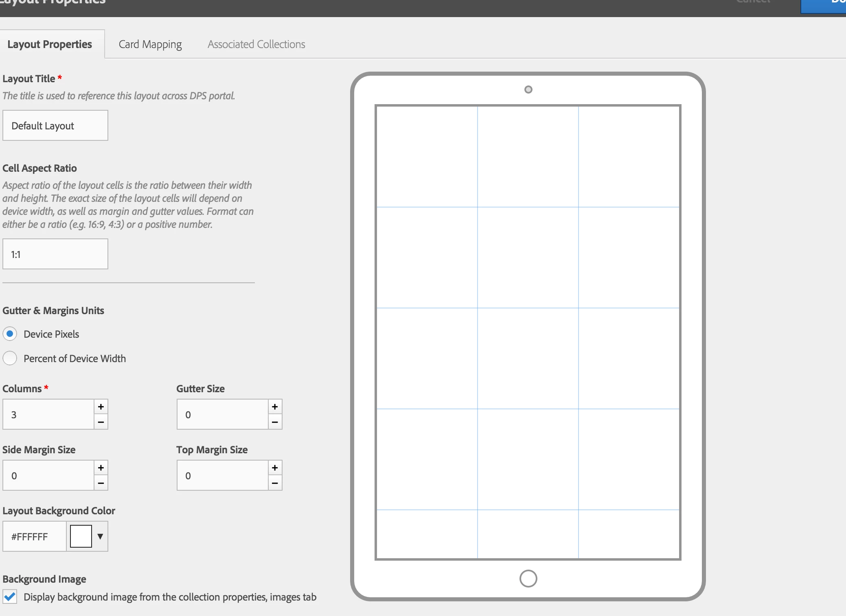Decrease Top Margin Size with minus
This screenshot has width=846, height=616.
(x=275, y=483)
